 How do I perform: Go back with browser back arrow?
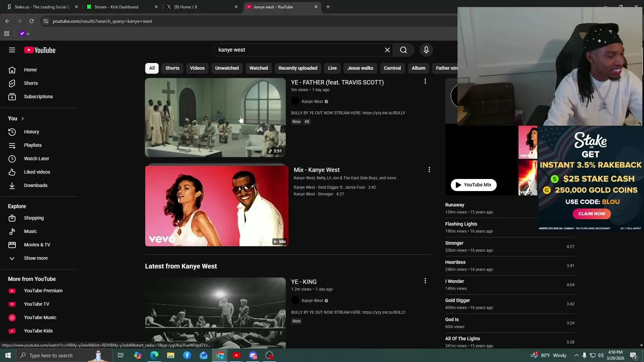[7, 21]
